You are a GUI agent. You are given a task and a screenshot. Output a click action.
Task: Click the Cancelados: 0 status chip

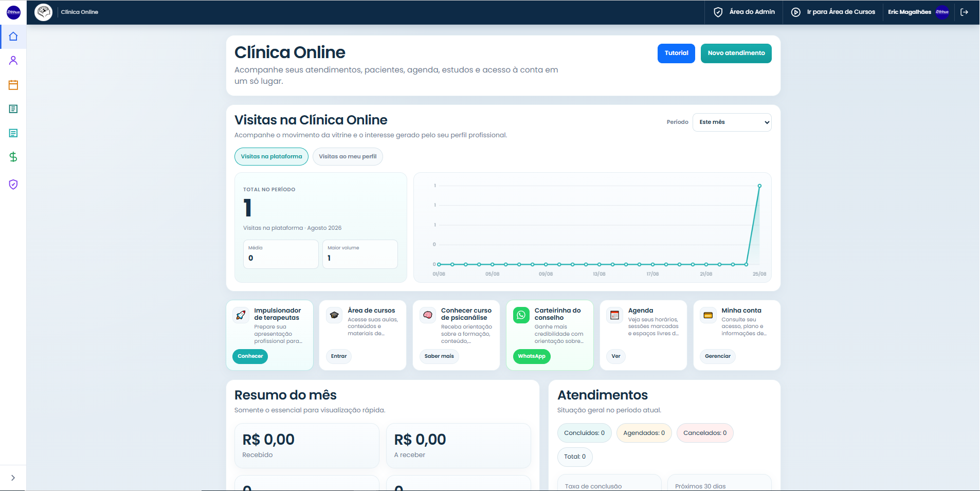pos(705,433)
